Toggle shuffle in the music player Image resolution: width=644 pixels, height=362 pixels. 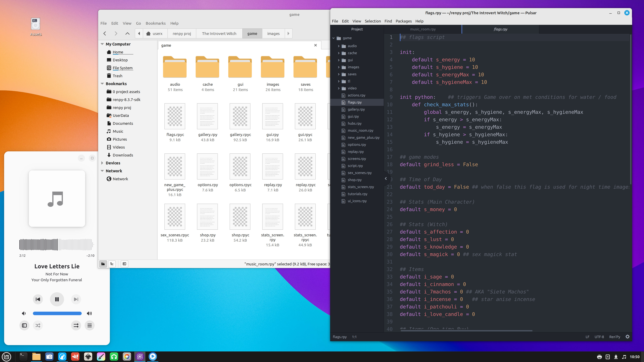(38, 325)
